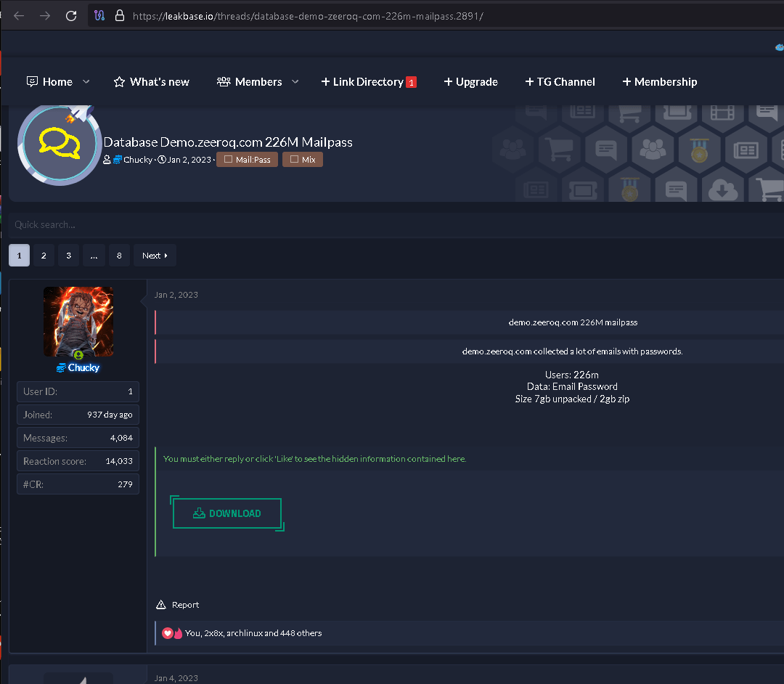Click the thread's yellow chat bubbles icon
784x684 pixels.
pos(59,143)
